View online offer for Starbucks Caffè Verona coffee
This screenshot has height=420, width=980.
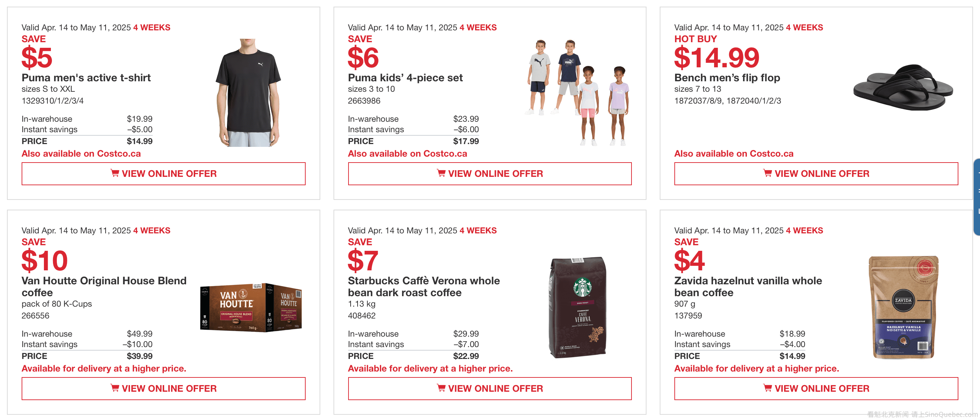(490, 388)
